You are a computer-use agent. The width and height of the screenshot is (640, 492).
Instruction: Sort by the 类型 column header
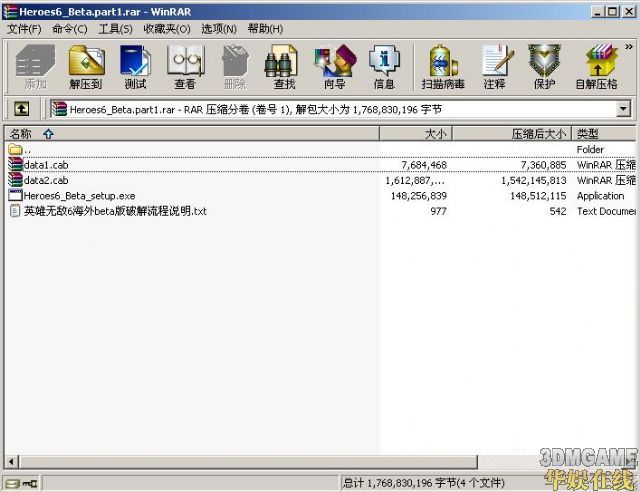click(604, 134)
